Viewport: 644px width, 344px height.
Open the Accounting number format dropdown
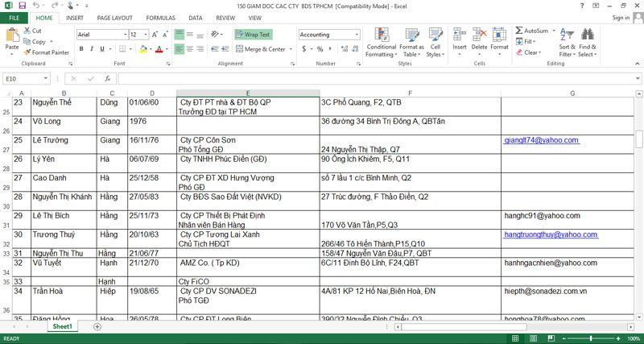(x=357, y=35)
